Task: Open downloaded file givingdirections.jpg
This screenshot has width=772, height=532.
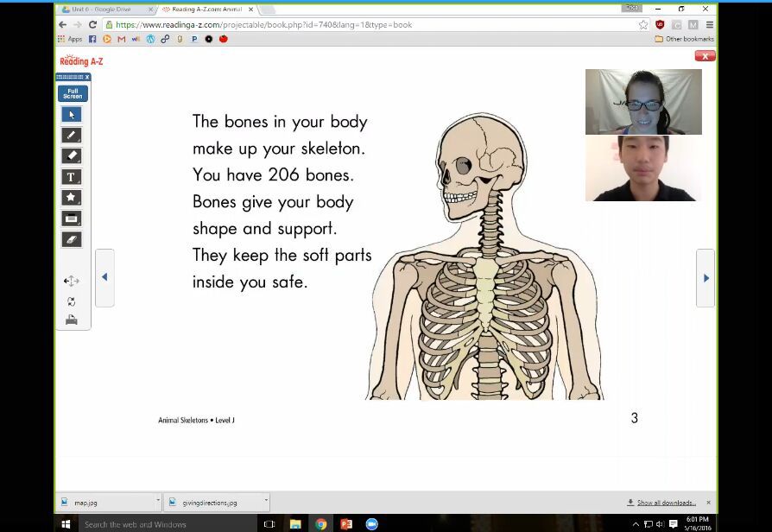Action: tap(212, 503)
